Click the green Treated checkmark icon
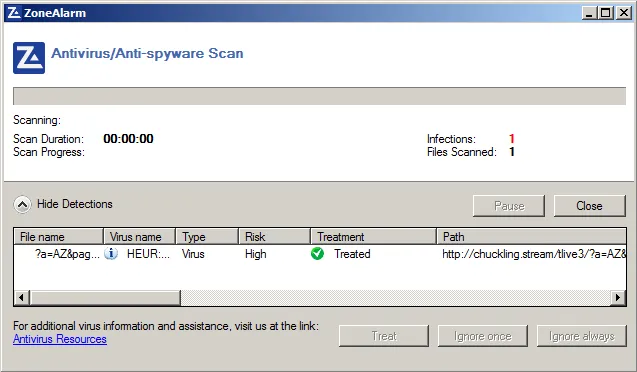This screenshot has height=372, width=637. [317, 254]
